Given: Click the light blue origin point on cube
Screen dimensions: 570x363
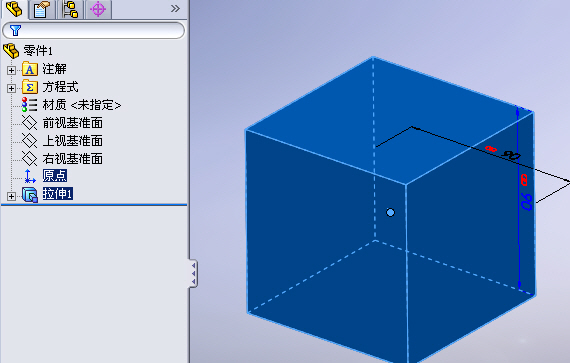Looking at the screenshot, I should 390,213.
